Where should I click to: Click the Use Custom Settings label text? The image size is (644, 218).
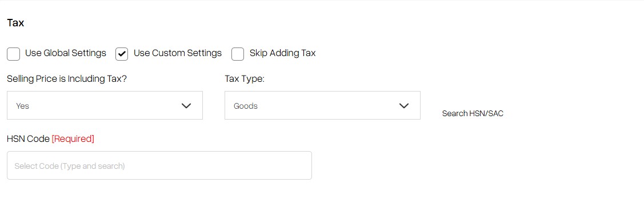click(177, 53)
